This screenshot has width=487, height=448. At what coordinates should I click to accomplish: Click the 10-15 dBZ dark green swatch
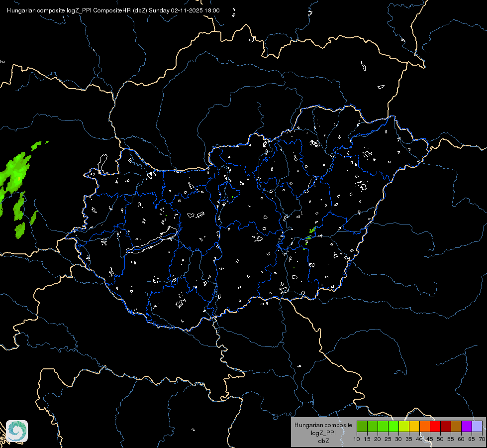coord(362,426)
